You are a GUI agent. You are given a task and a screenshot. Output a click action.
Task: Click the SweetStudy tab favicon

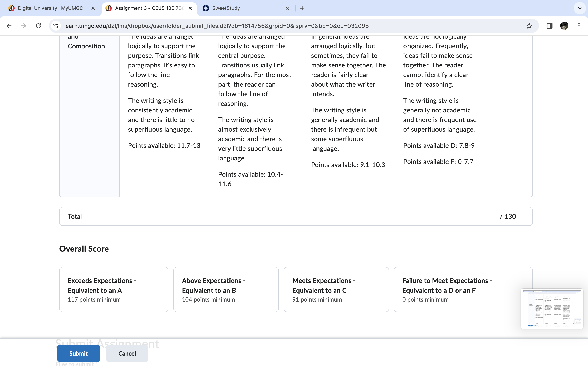point(206,8)
